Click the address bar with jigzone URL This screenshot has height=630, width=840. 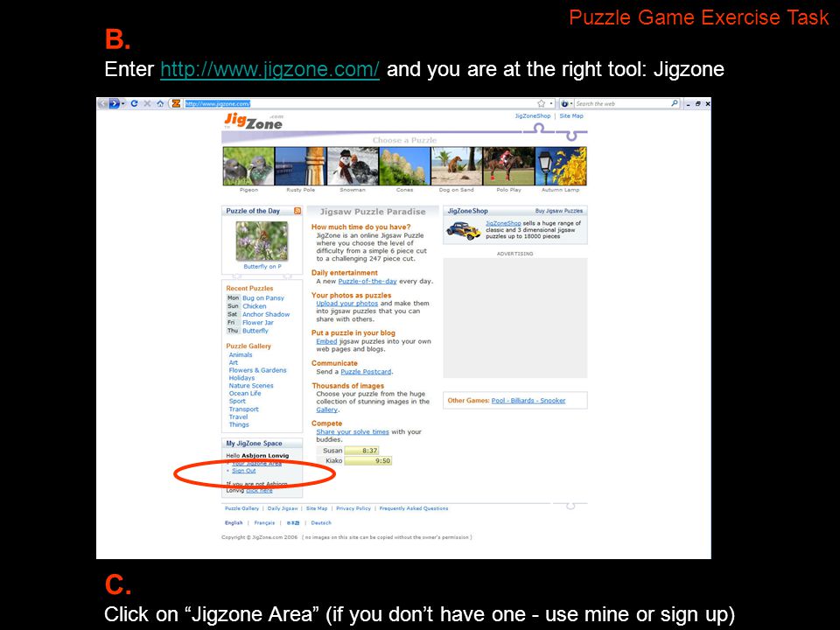(x=359, y=103)
